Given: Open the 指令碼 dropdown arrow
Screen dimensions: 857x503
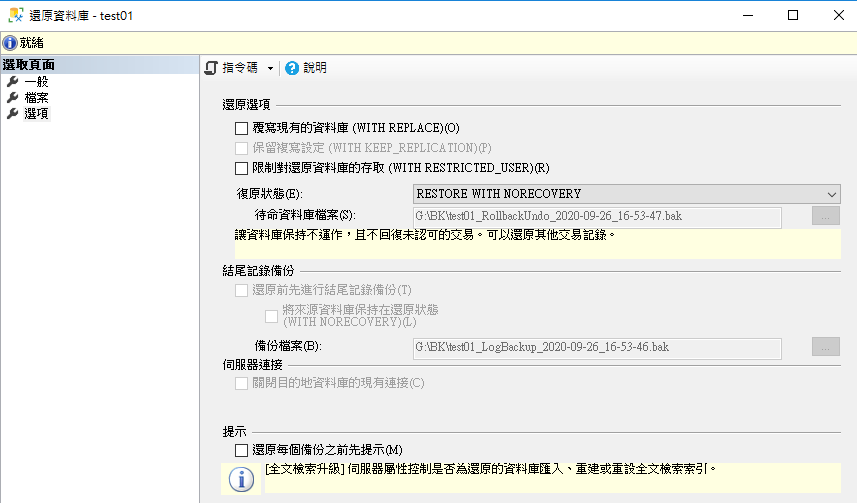Looking at the screenshot, I should [x=270, y=68].
